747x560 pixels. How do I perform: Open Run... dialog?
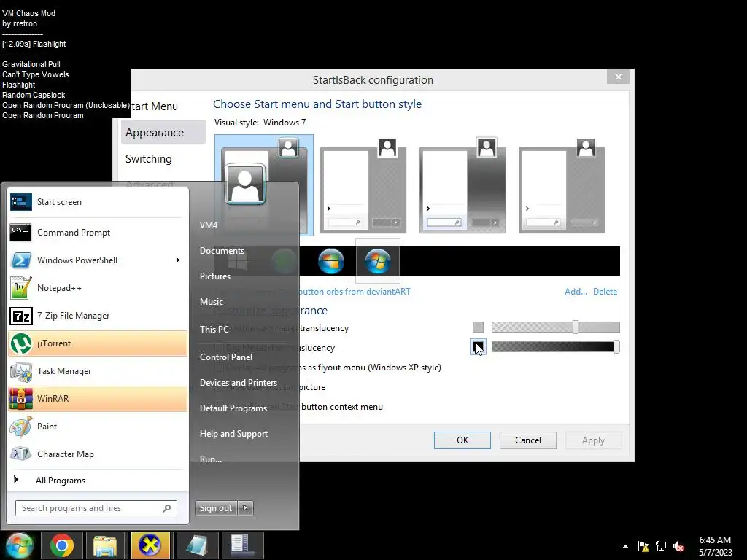coord(211,459)
